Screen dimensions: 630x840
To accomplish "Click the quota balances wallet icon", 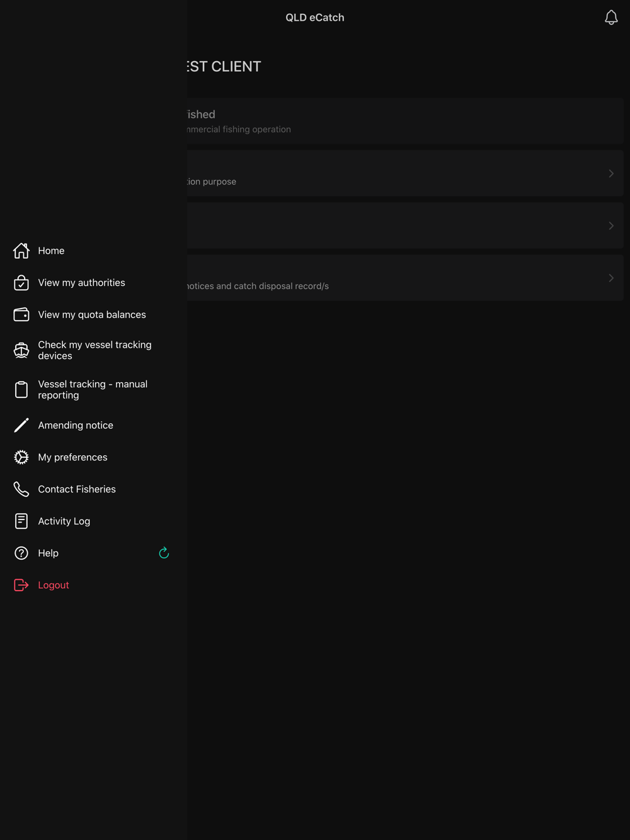I will tap(21, 314).
